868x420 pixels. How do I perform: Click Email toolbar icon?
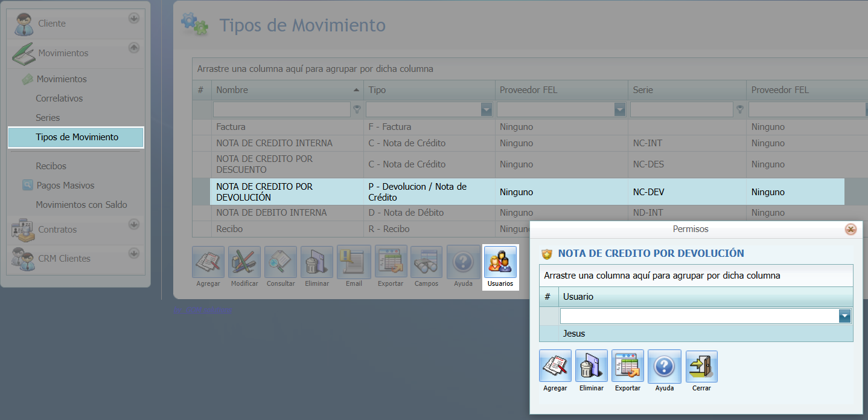tap(354, 262)
